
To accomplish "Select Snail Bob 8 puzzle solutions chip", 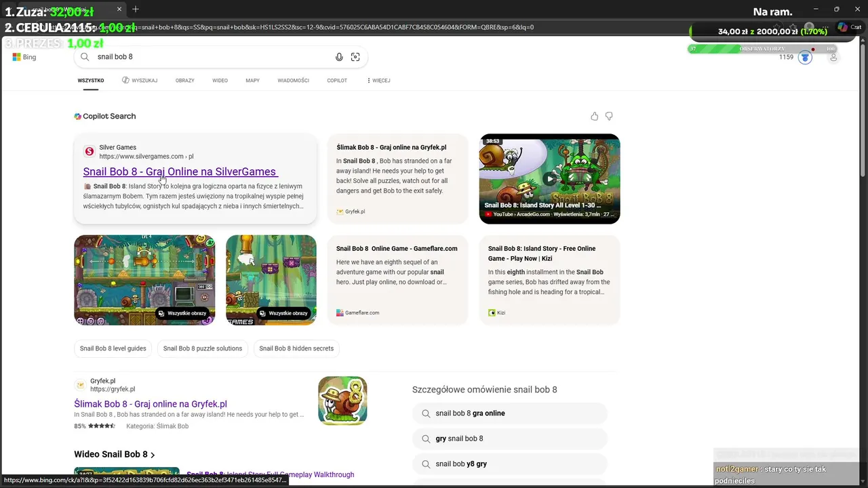I will click(x=203, y=348).
